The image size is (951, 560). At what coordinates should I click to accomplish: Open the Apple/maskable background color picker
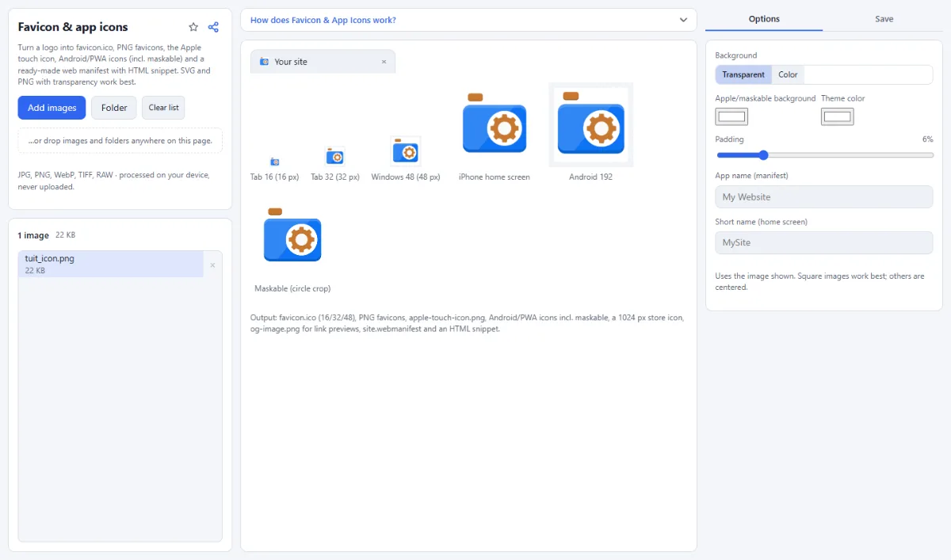coord(731,116)
